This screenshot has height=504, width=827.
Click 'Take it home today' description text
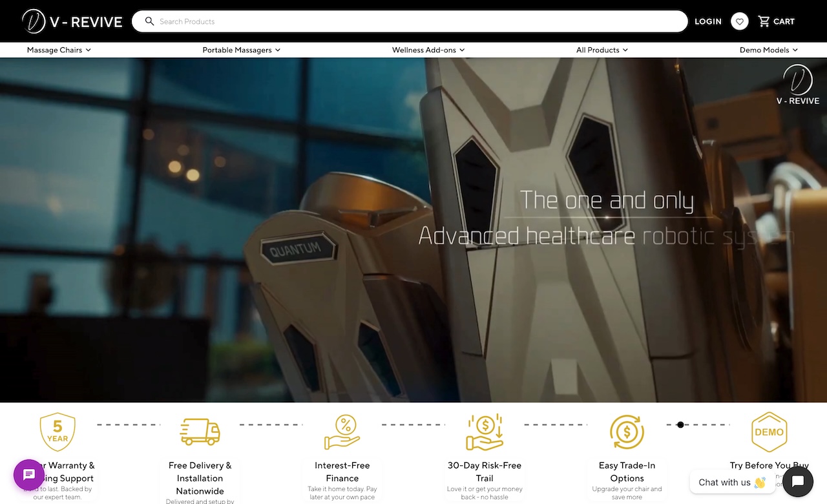pos(342,493)
